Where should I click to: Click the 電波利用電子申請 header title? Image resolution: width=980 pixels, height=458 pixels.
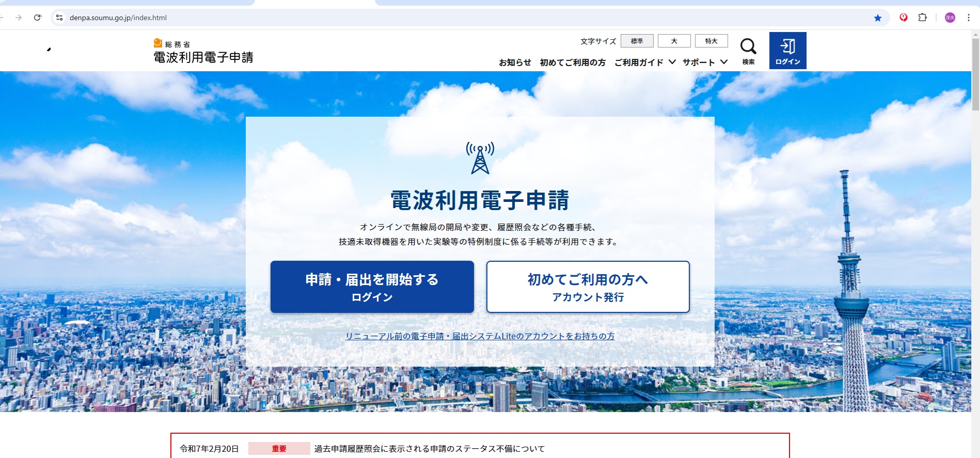(203, 57)
